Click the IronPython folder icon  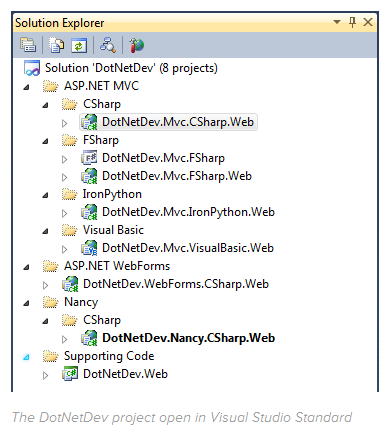[x=70, y=194]
